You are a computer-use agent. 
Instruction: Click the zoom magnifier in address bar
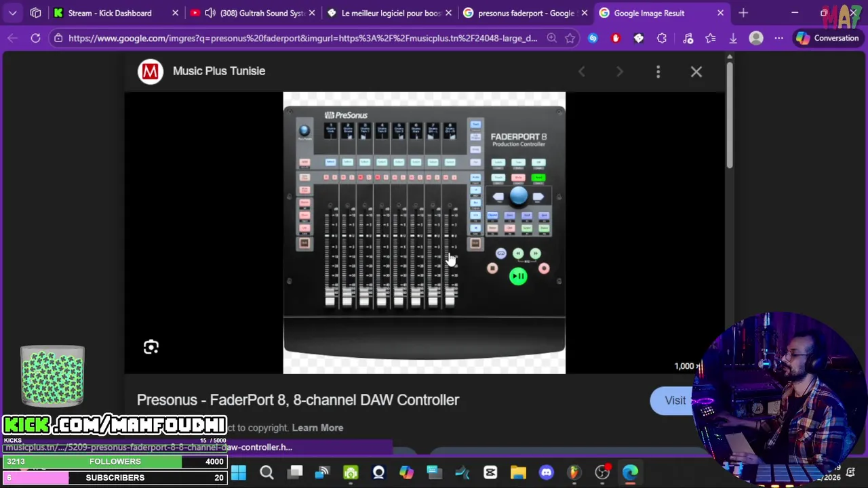tap(551, 38)
